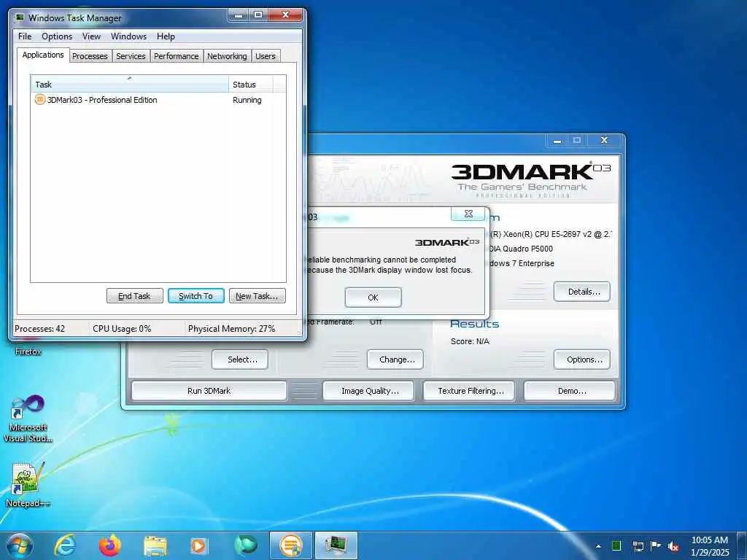The width and height of the screenshot is (747, 560).
Task: Open Image Quality... in 3DMark
Action: click(368, 391)
